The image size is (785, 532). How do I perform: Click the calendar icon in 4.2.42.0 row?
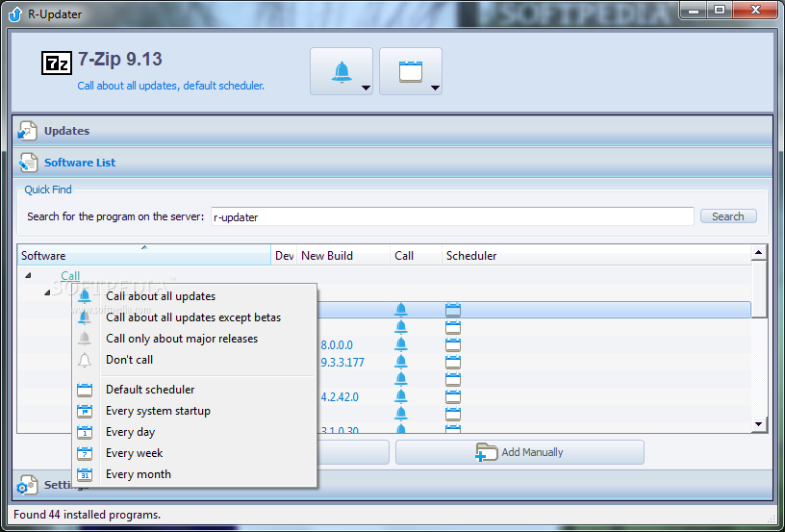point(452,397)
